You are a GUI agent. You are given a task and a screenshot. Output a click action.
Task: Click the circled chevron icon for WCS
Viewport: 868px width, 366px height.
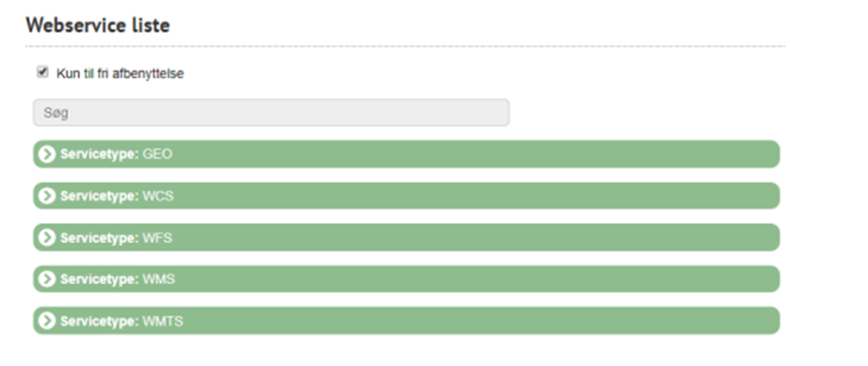(48, 196)
